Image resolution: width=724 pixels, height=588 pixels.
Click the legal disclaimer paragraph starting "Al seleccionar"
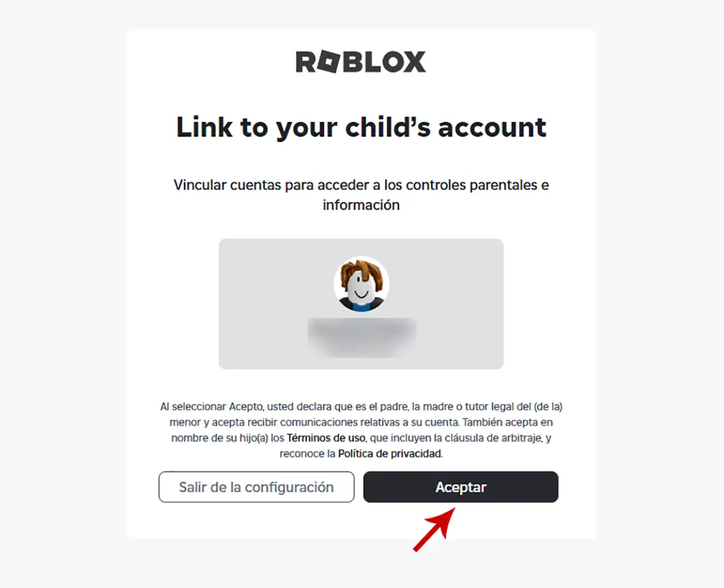coord(361,430)
